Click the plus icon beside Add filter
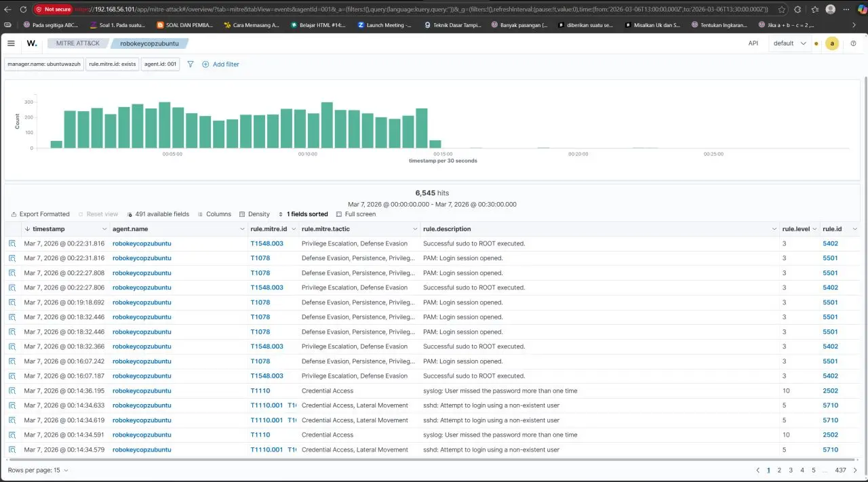The height and width of the screenshot is (482, 868). tap(205, 64)
